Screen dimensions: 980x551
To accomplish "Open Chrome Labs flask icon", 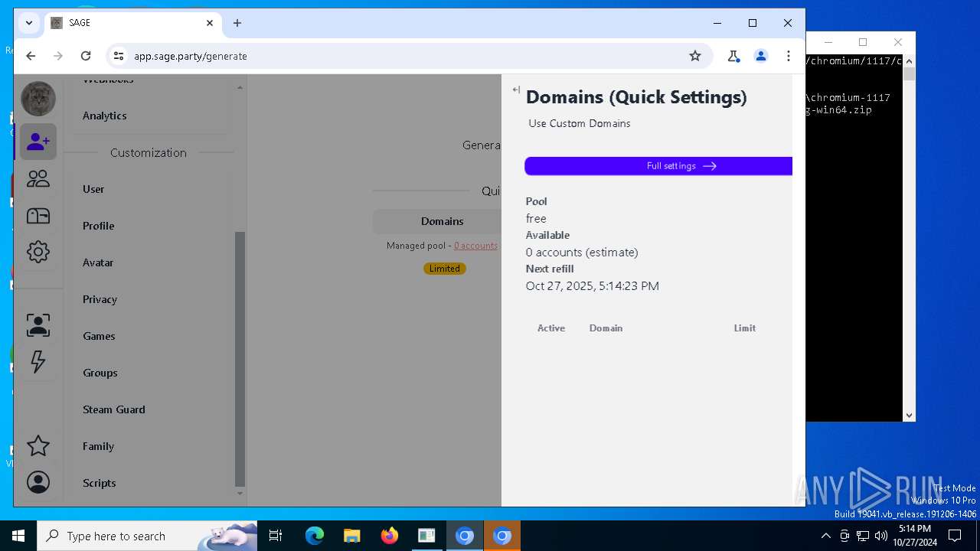I will pos(733,56).
